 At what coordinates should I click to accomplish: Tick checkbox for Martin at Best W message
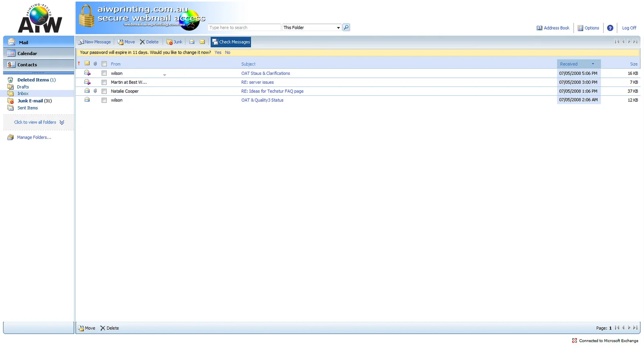tap(104, 82)
